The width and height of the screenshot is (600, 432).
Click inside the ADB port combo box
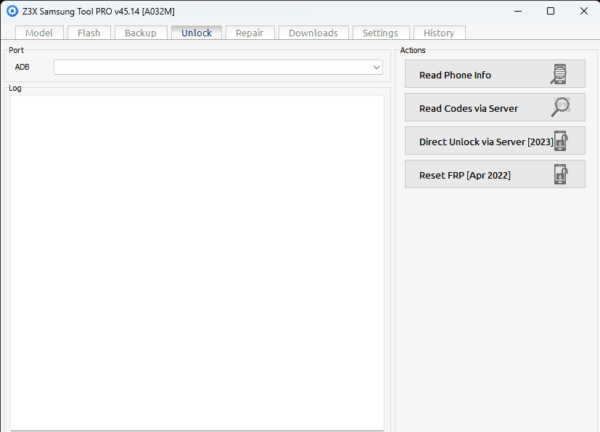pyautogui.click(x=218, y=67)
